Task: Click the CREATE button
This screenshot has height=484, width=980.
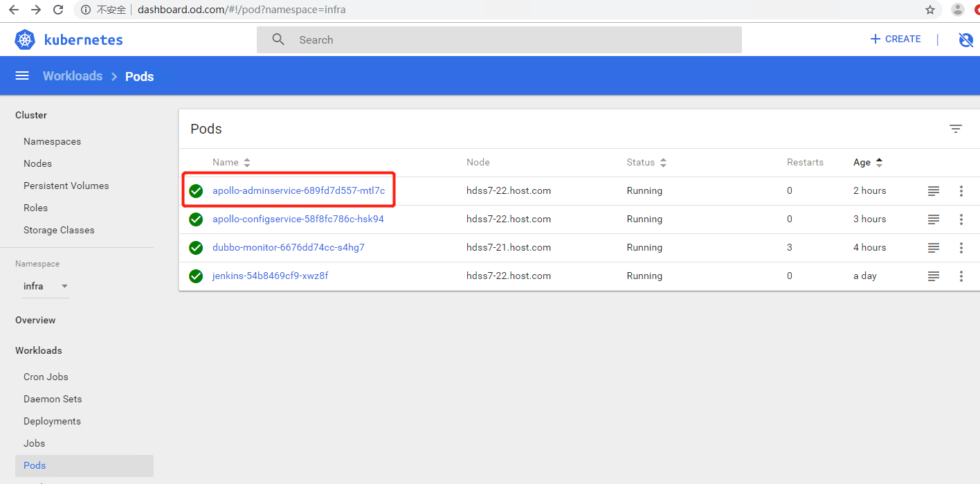Action: [896, 39]
